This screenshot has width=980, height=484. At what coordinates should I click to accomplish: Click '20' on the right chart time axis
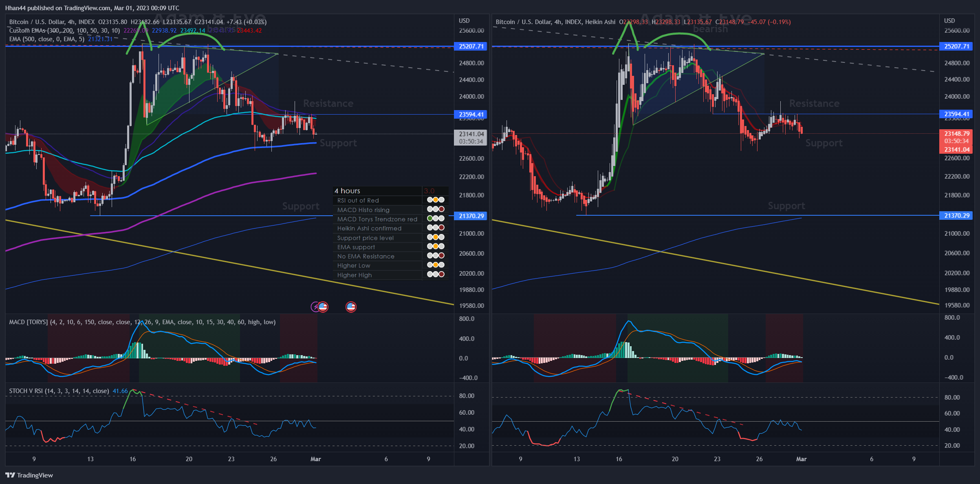(675, 459)
